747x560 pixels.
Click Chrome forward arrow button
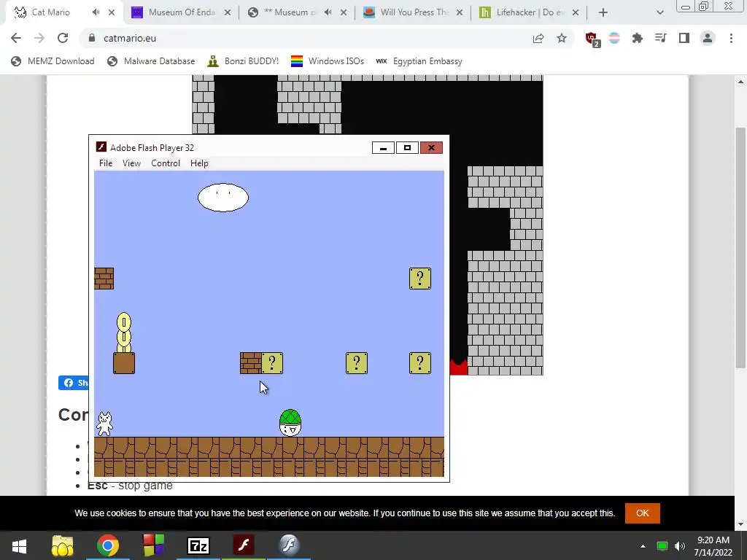pyautogui.click(x=39, y=38)
